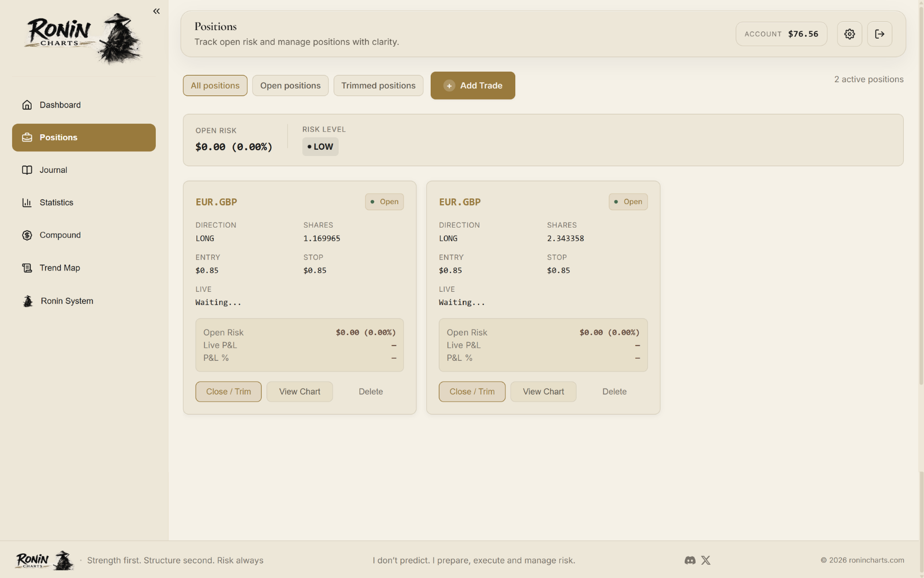Close / Trim the 1.169965 shares position

[x=228, y=391]
